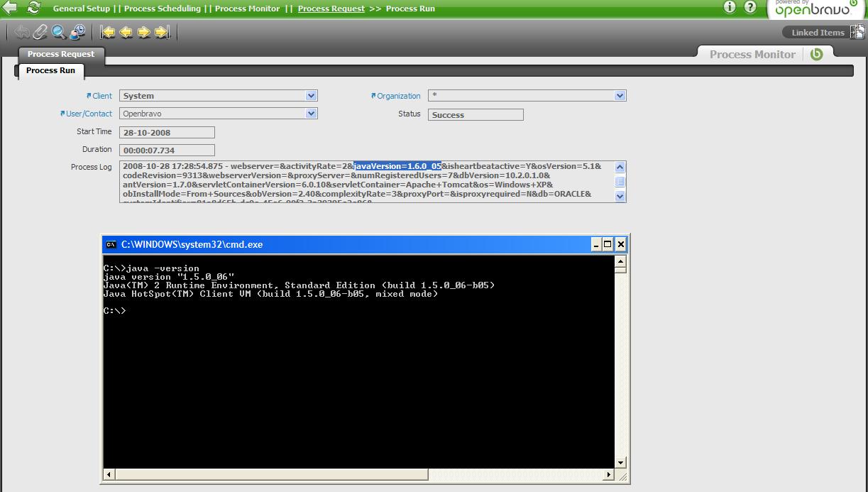Switch to Process Request tab
The height and width of the screenshot is (492, 868).
61,54
